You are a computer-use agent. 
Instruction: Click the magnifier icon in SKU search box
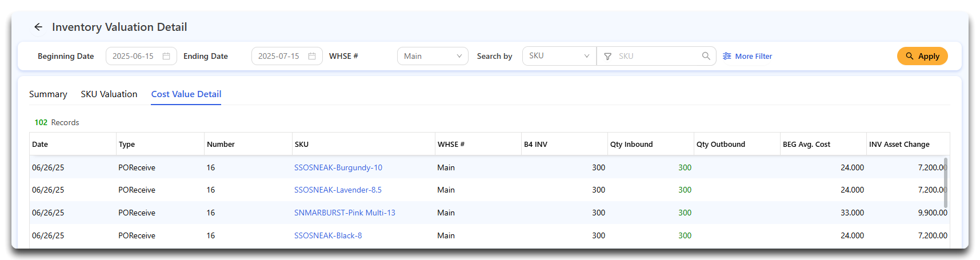pyautogui.click(x=706, y=56)
